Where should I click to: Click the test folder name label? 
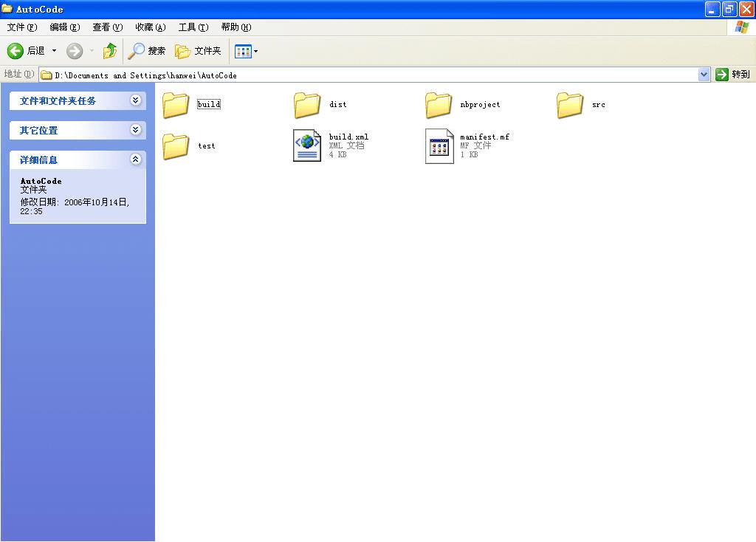click(207, 145)
